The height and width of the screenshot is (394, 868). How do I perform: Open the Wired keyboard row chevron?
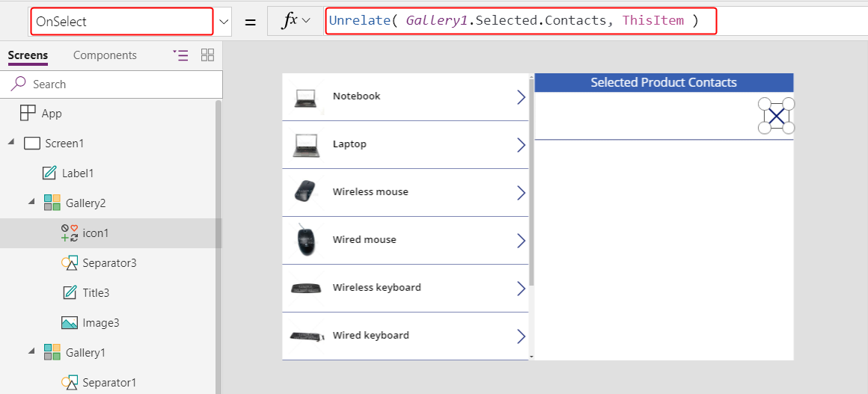pyautogui.click(x=521, y=336)
